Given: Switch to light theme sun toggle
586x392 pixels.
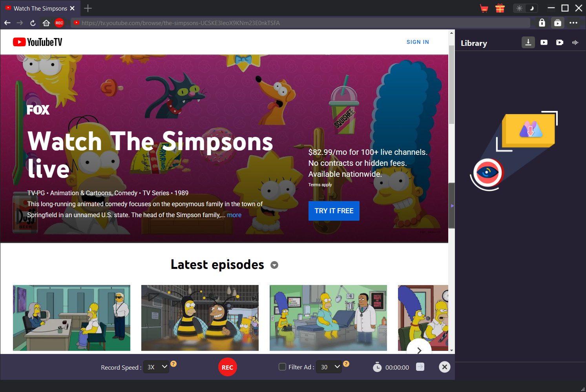Looking at the screenshot, I should (x=519, y=8).
